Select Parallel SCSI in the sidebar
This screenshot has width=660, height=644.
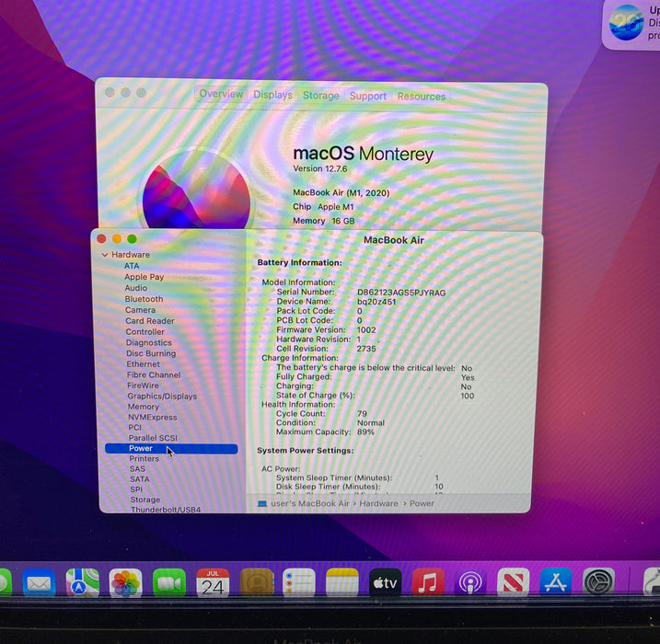coord(153,438)
